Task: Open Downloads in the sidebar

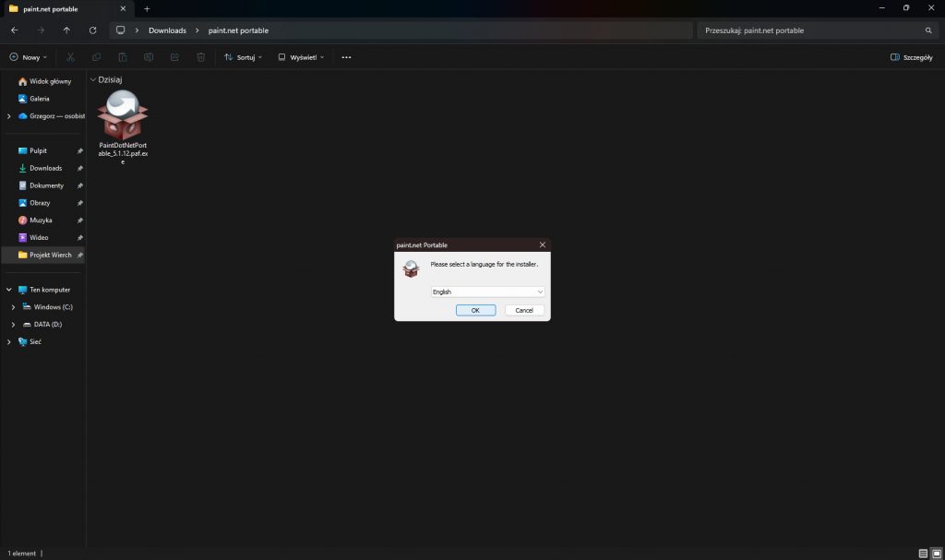Action: [45, 168]
